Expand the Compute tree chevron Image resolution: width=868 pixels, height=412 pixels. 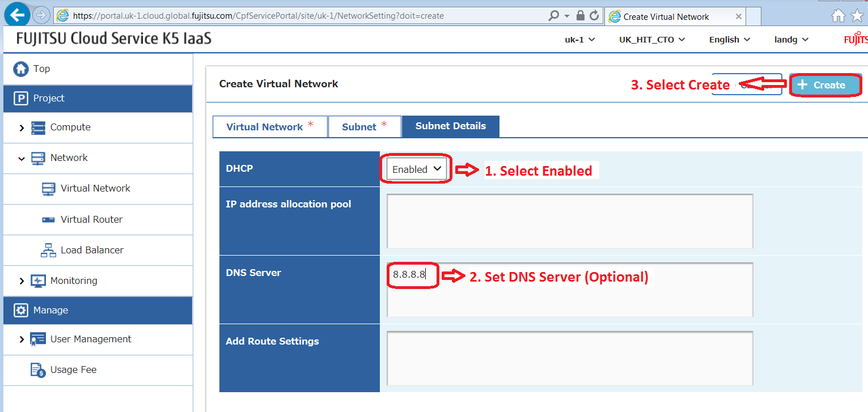tap(22, 128)
